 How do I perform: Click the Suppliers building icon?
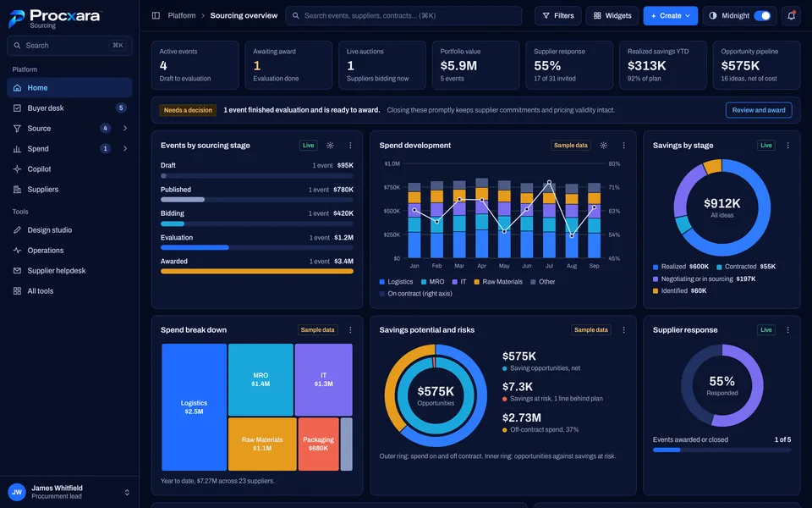pyautogui.click(x=17, y=189)
